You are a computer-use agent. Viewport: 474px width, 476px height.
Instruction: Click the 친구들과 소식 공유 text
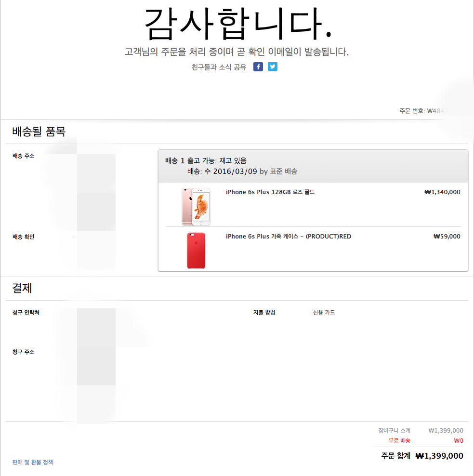[219, 67]
